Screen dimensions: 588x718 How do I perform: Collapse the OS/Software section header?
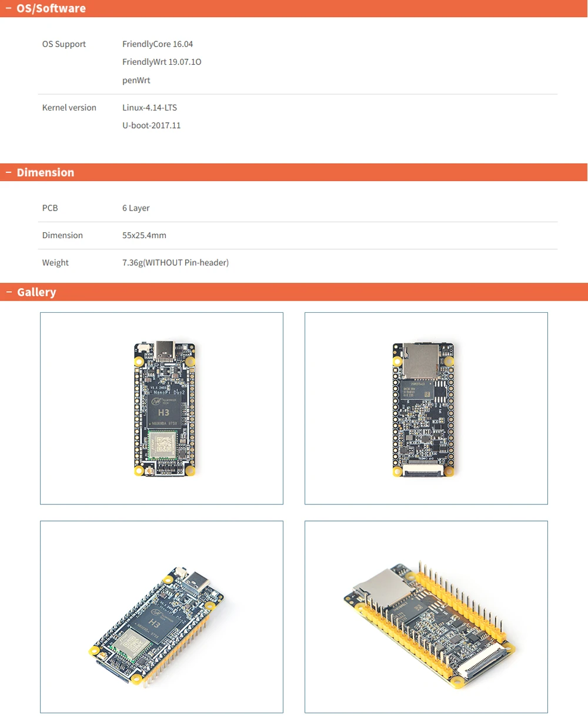point(293,8)
